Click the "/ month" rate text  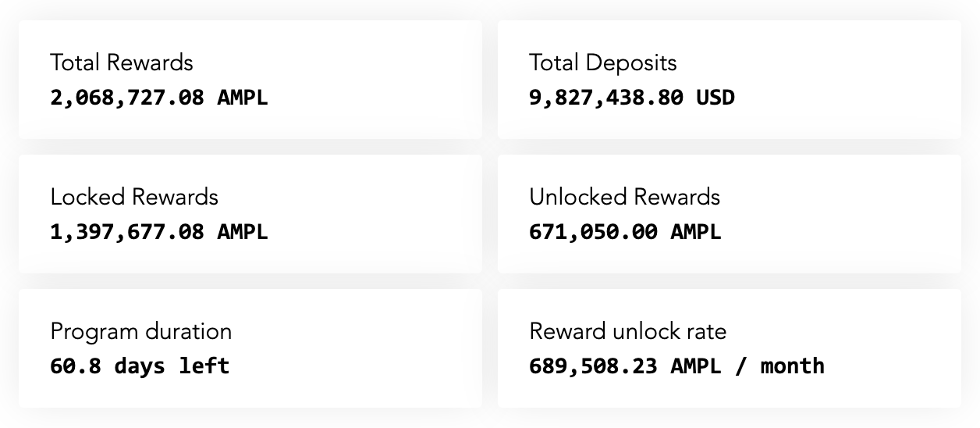779,366
